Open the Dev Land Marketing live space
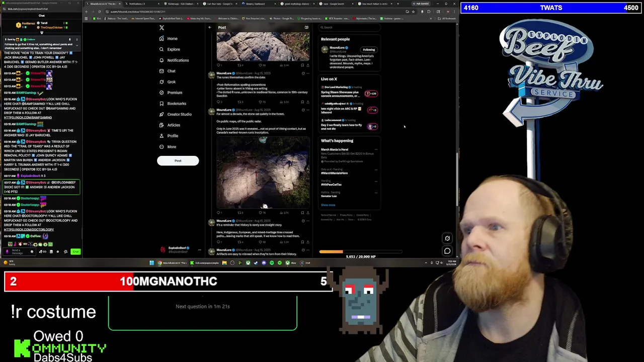The width and height of the screenshot is (644, 362). click(349, 93)
